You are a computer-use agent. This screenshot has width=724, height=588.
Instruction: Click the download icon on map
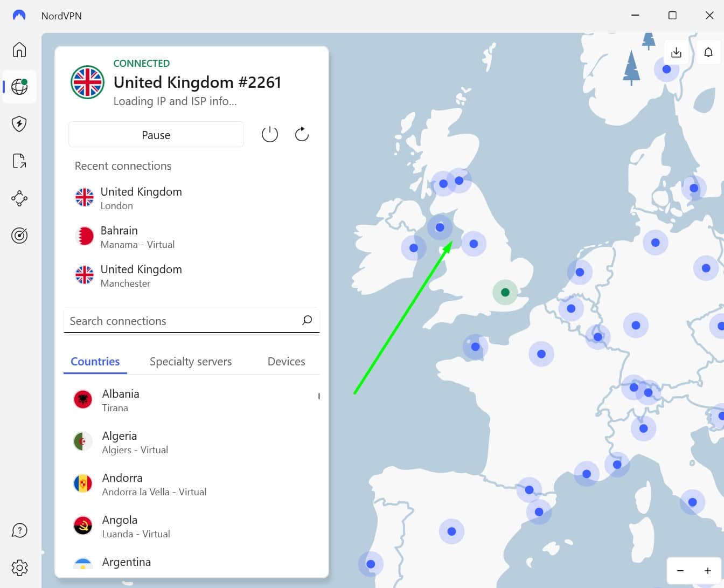click(677, 52)
